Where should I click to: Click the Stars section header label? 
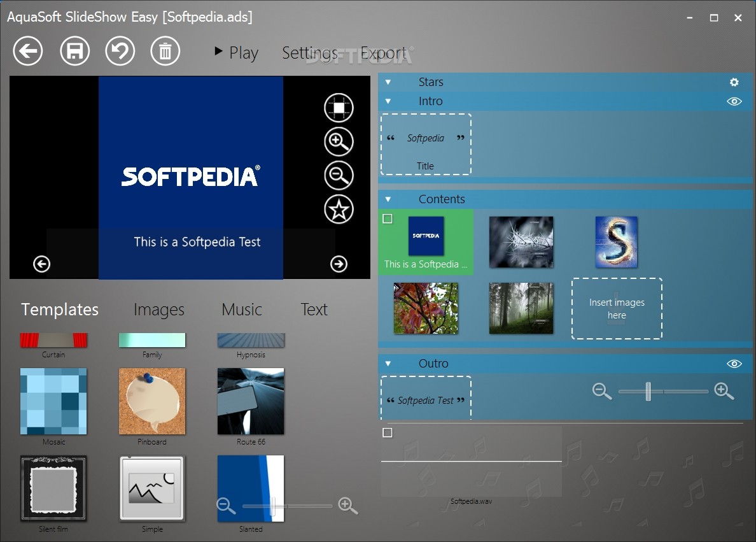tap(431, 82)
